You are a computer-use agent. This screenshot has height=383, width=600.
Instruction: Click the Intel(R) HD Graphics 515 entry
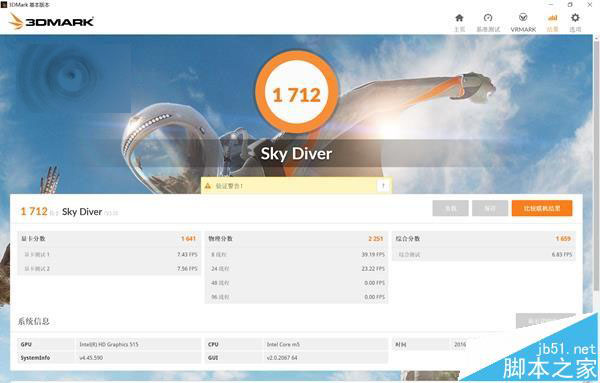click(x=109, y=344)
